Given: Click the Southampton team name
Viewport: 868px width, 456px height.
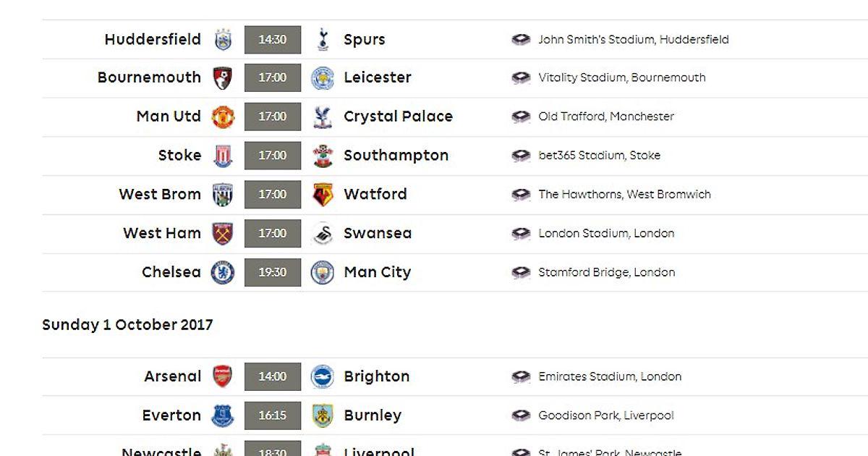Looking at the screenshot, I should pos(396,156).
